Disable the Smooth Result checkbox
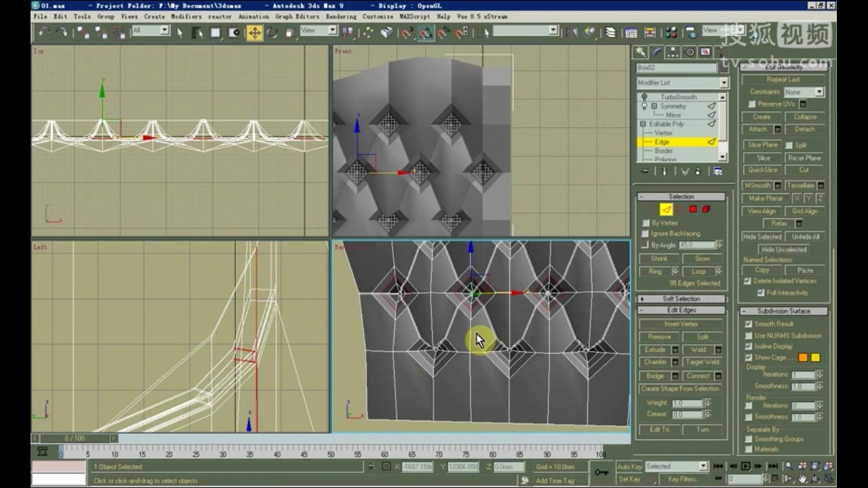The height and width of the screenshot is (488, 868). [747, 324]
